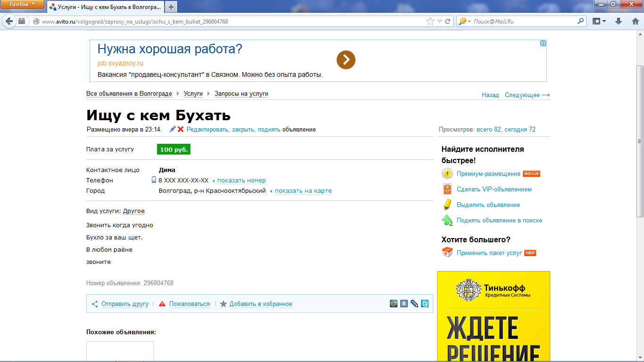Screen dimensions: 644x362
Task: Click Сделать VIP-объявлением link
Action: tap(494, 189)
